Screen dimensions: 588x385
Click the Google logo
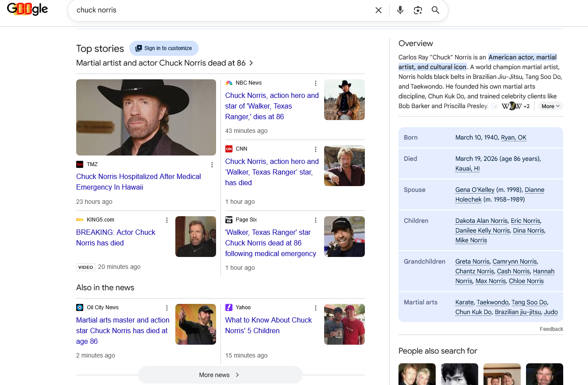(x=27, y=9)
